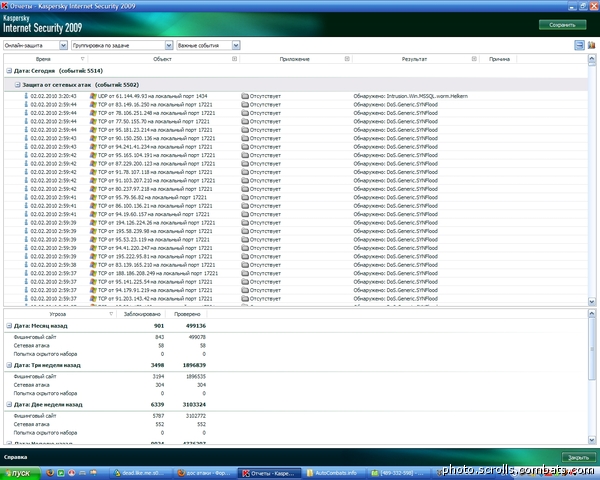Viewport: 600px width, 480px height.
Task: Click folder icon in TCP 77.50.155.70 row
Action: pyautogui.click(x=245, y=121)
